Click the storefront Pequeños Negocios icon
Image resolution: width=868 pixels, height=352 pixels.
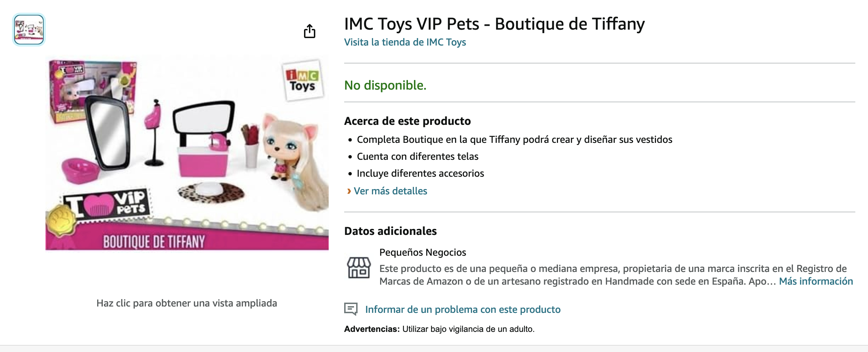pyautogui.click(x=359, y=268)
